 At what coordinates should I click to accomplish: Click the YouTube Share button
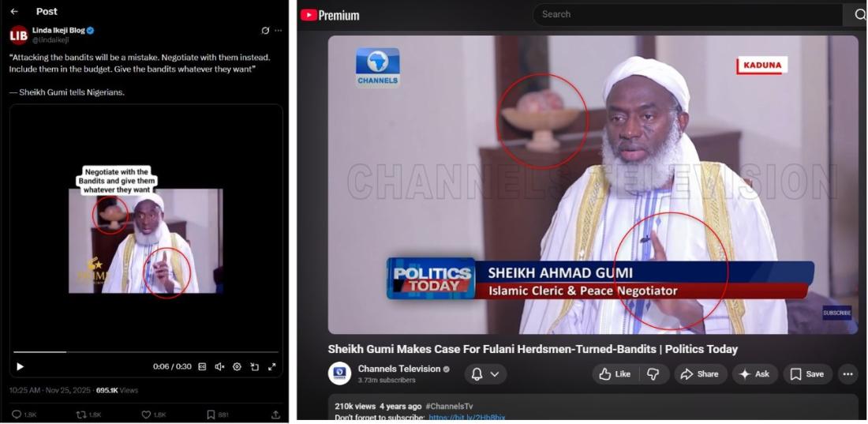(699, 374)
